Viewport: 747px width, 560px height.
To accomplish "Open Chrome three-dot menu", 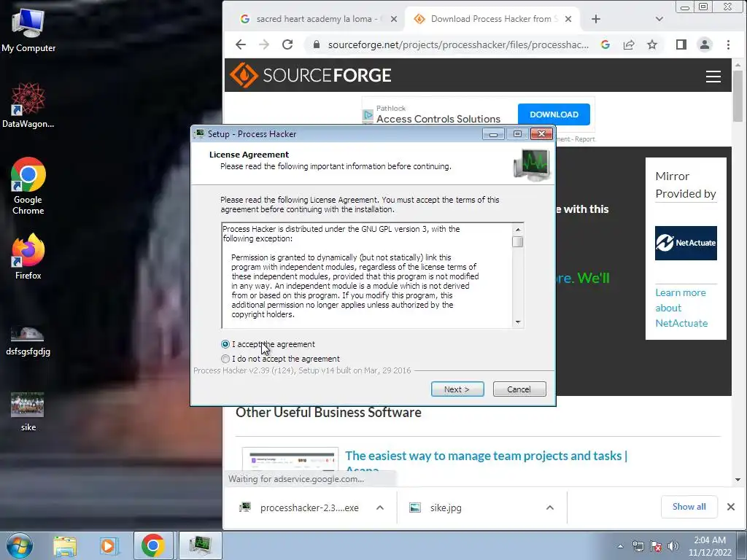I will [x=728, y=44].
